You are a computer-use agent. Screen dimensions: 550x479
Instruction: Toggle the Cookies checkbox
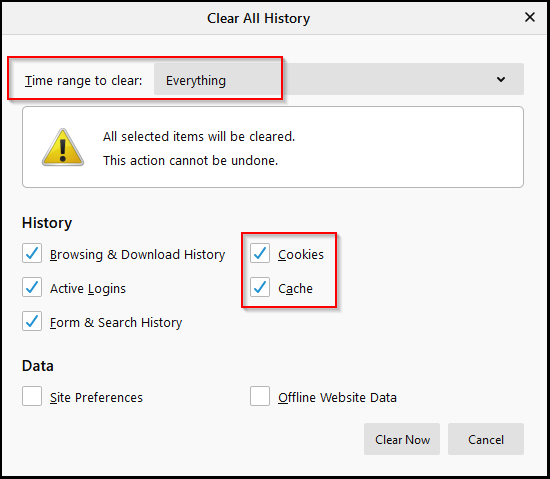[x=260, y=253]
